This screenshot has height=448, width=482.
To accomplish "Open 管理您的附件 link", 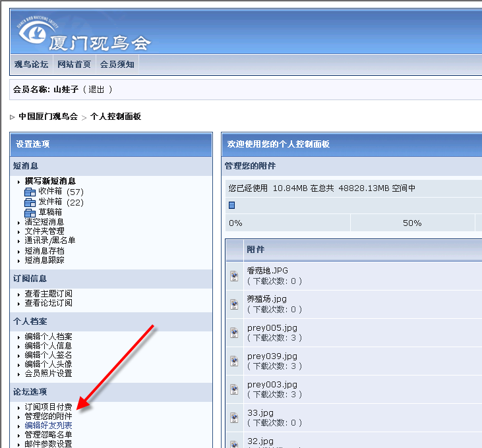I will [x=49, y=416].
